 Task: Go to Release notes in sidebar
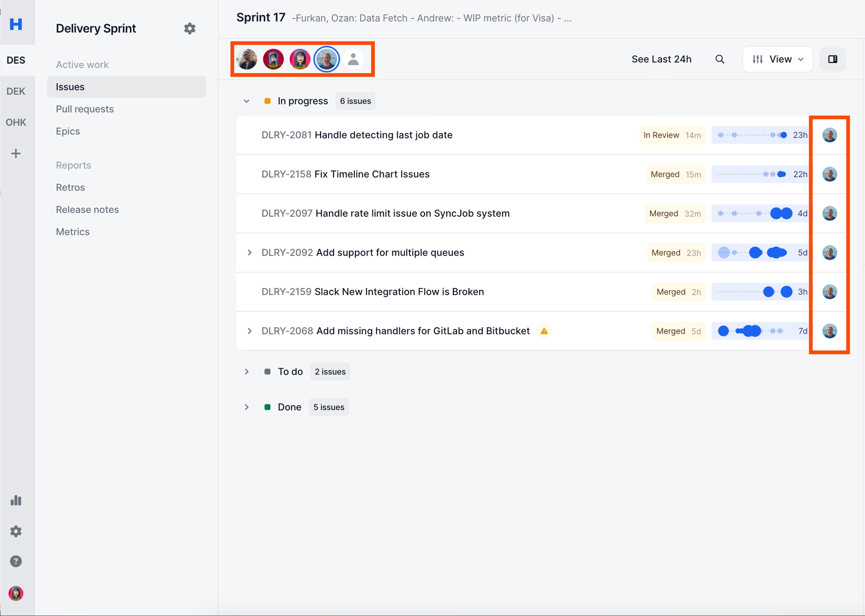click(87, 209)
